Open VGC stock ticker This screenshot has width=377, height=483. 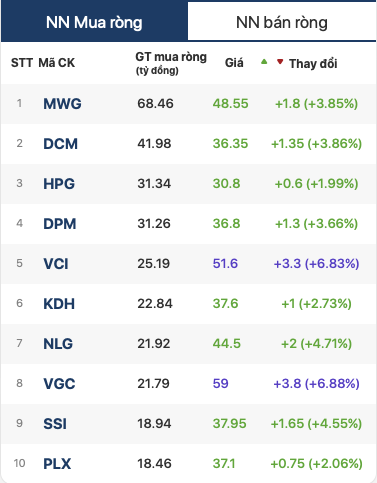[x=59, y=384]
